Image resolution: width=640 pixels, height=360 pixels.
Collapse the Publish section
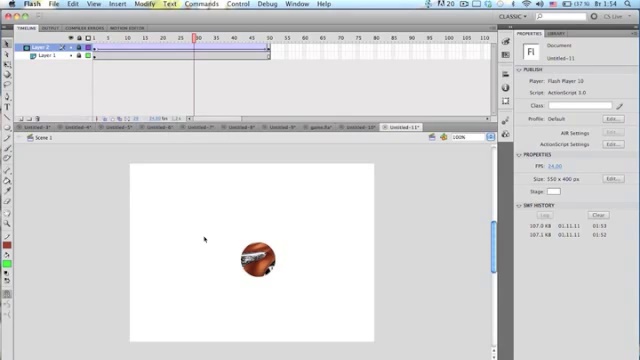click(x=519, y=70)
